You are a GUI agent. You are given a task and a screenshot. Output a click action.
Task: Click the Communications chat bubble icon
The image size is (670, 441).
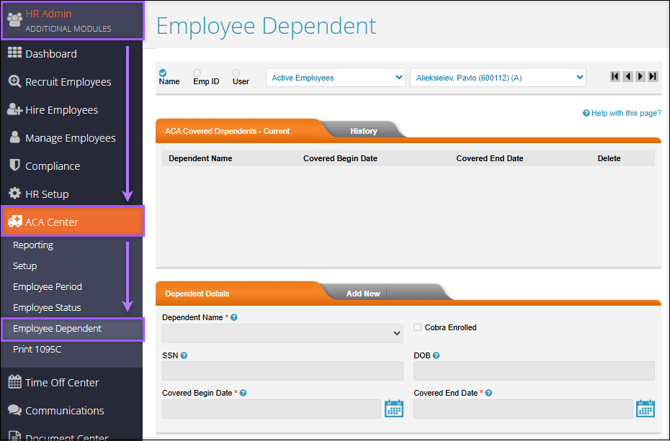pos(15,410)
